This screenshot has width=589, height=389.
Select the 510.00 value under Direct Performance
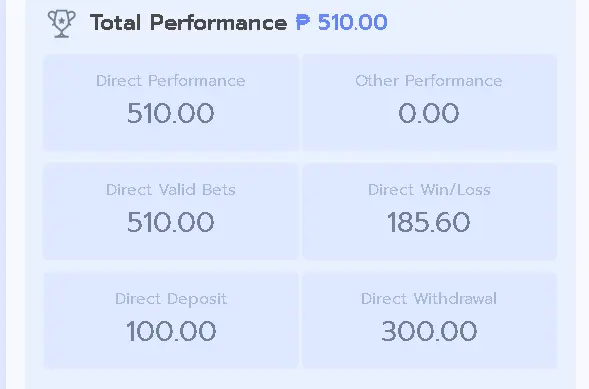[x=171, y=113]
